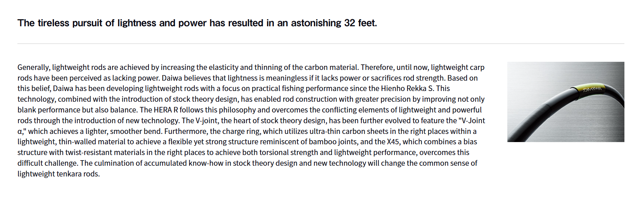Screen dimensions: 644x202
Task: Click "32 feet" in the heading
Action: pyautogui.click(x=360, y=23)
